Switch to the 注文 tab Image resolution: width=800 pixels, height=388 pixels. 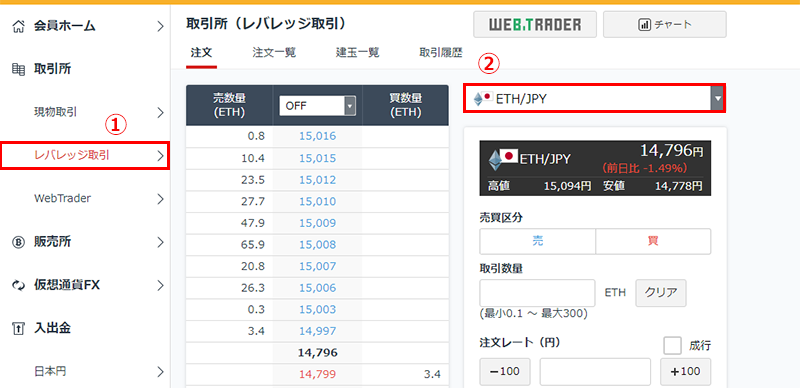click(202, 53)
